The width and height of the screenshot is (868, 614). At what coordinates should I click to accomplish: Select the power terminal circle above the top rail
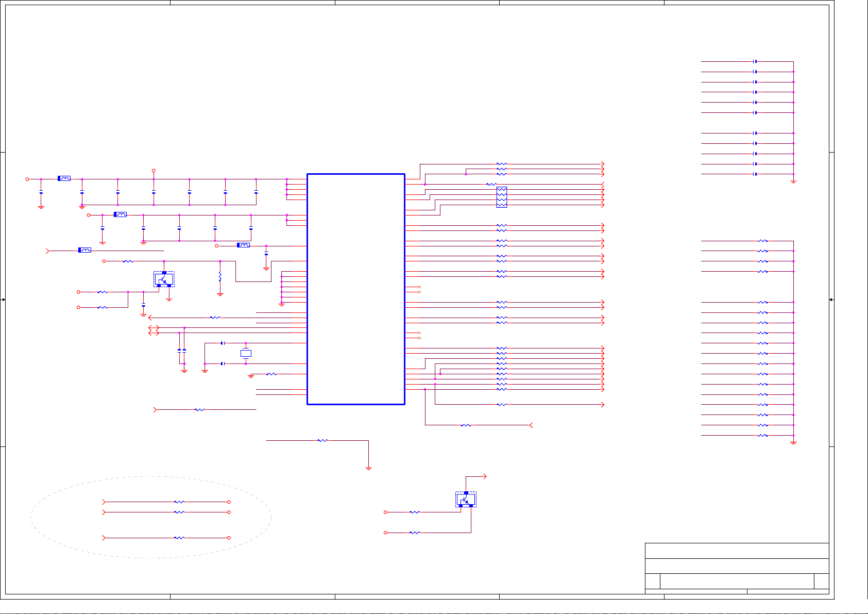tap(154, 170)
